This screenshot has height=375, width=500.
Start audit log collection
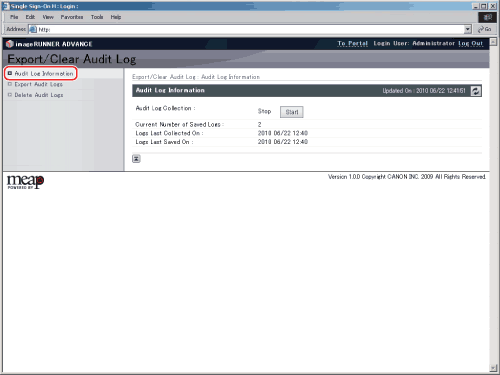pyautogui.click(x=292, y=112)
